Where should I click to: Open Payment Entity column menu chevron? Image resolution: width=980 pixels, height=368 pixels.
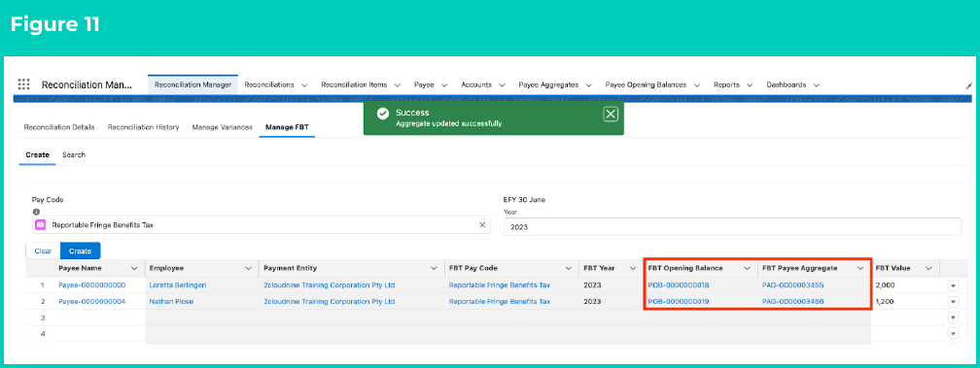(434, 268)
